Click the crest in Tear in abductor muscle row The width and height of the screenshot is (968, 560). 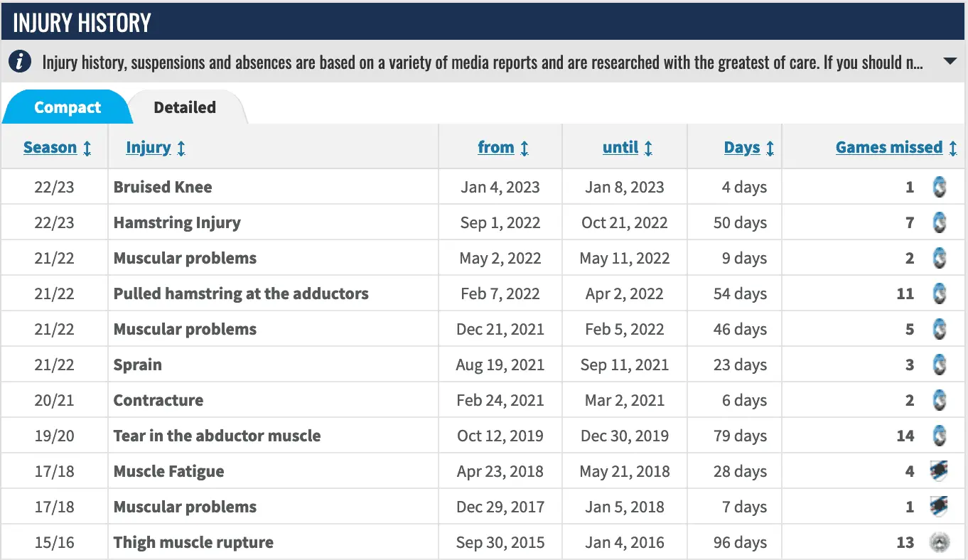940,436
